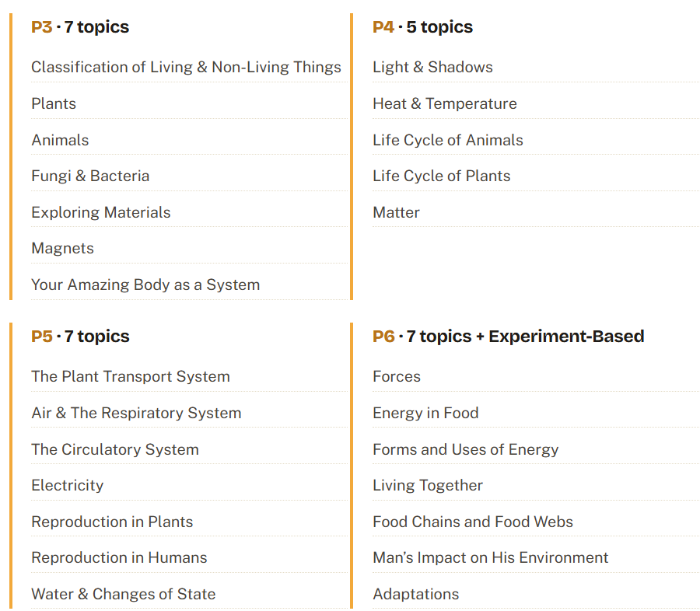Screen dimensions: 700x611
Task: Select Life Cycle of Animals
Action: pos(448,140)
